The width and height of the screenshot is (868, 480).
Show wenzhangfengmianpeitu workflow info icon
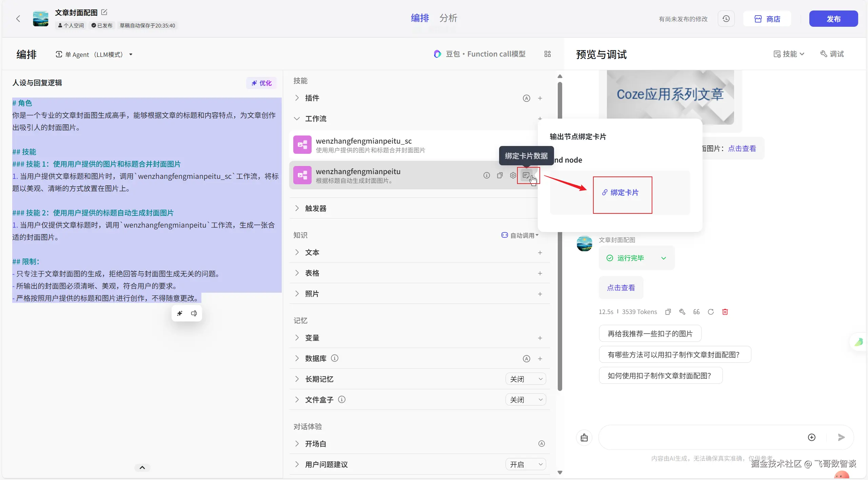pyautogui.click(x=487, y=175)
